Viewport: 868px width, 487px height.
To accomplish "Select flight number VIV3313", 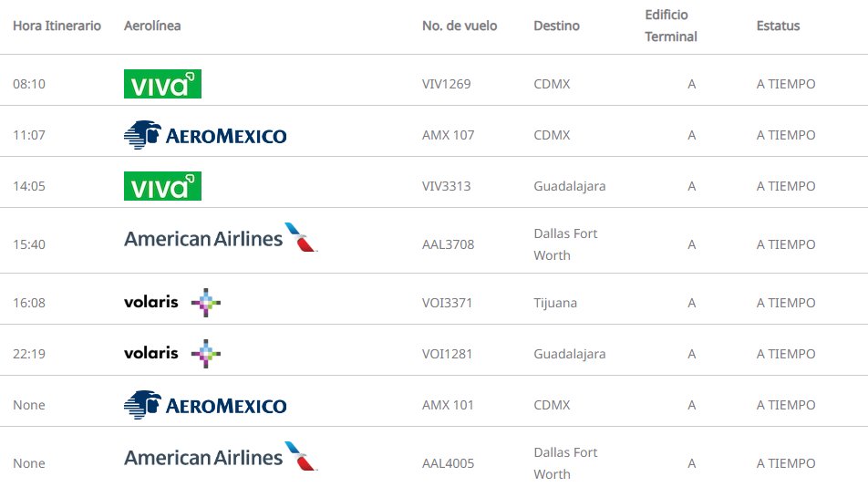I will [447, 186].
